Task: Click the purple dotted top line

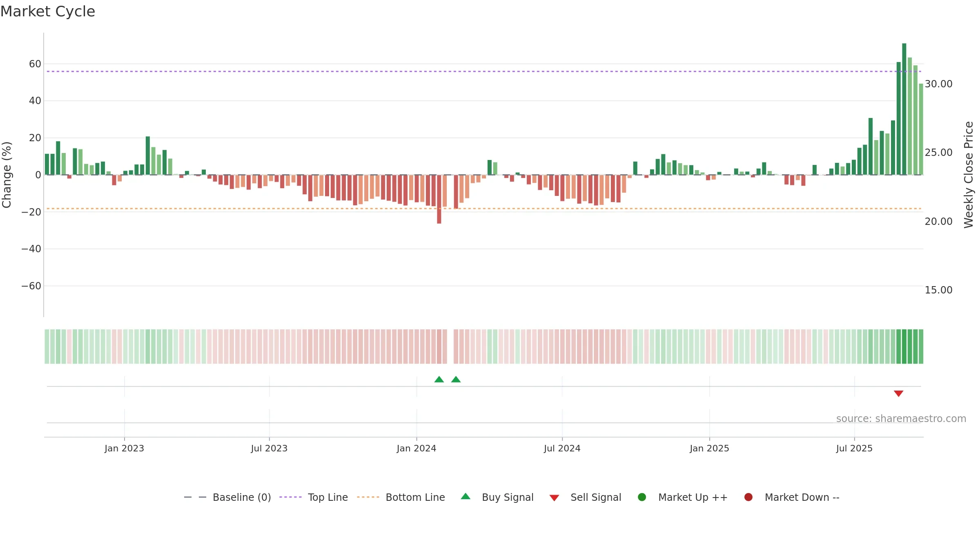Action: (484, 71)
